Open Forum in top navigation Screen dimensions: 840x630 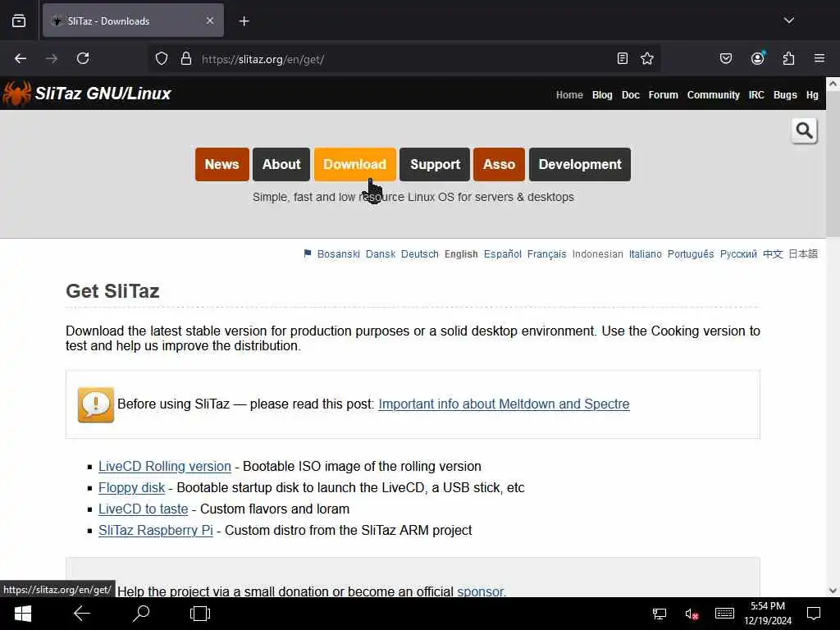pyautogui.click(x=663, y=95)
